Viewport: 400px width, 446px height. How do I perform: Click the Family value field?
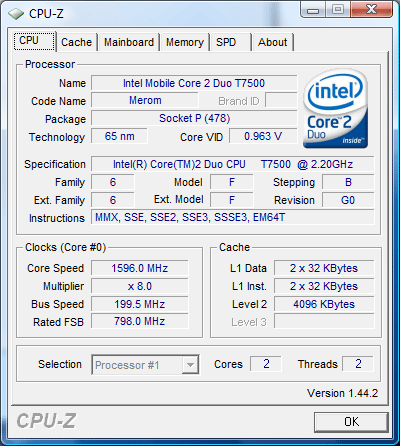pyautogui.click(x=113, y=182)
